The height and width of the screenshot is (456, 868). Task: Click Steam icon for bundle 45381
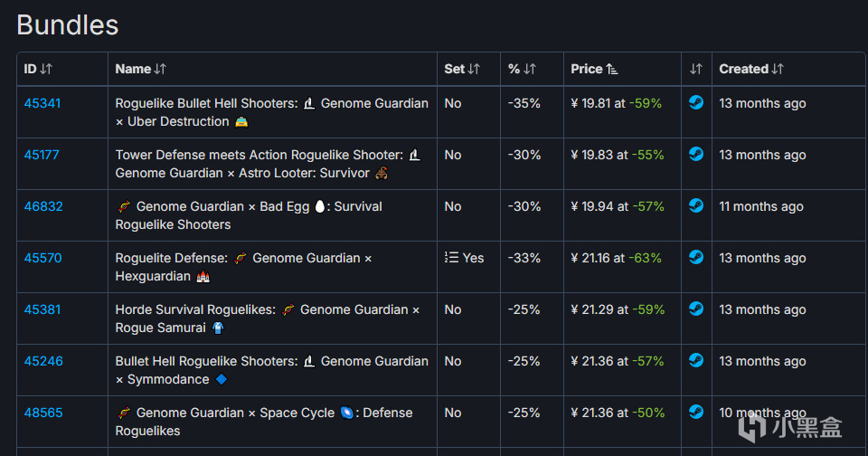pyautogui.click(x=696, y=309)
